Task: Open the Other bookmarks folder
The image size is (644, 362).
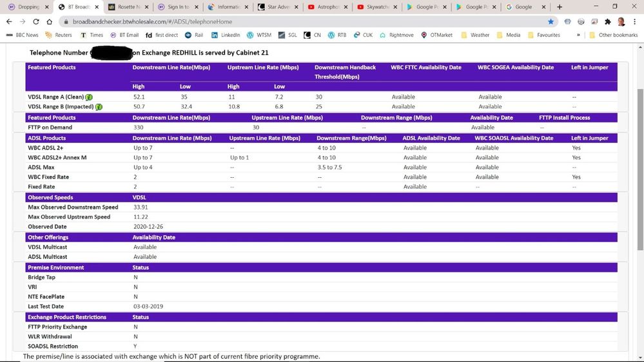Action: coord(609,35)
